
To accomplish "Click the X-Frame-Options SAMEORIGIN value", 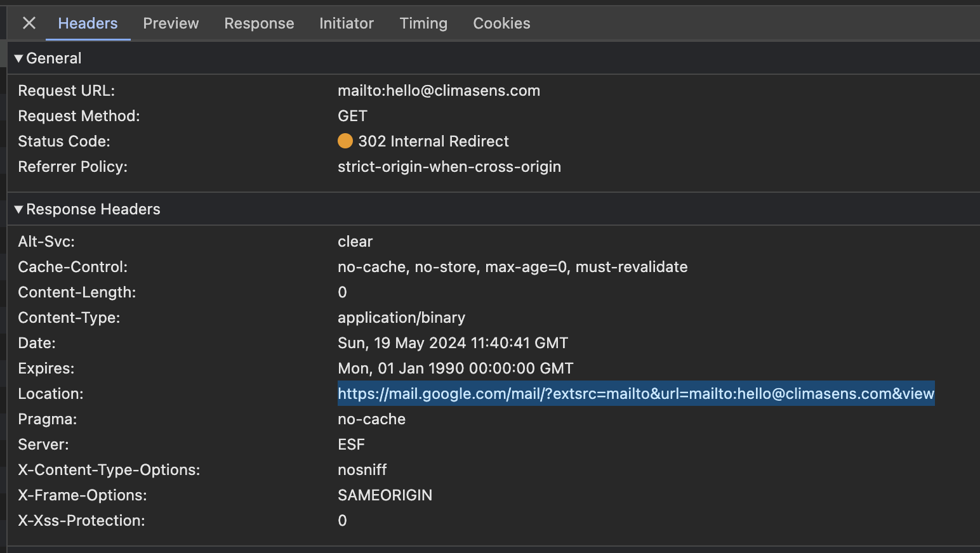I will 385,495.
